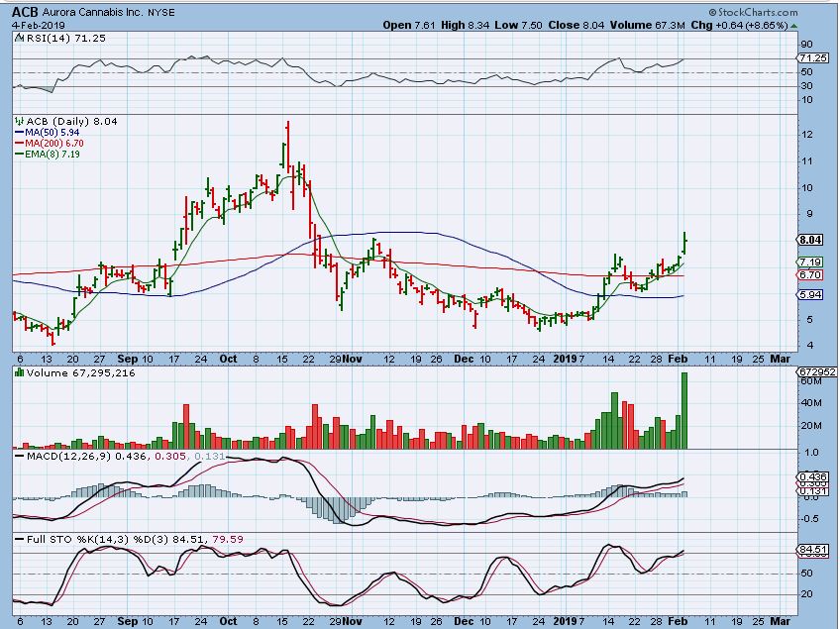
Task: Click the Open 7.61 value
Action: pos(409,25)
